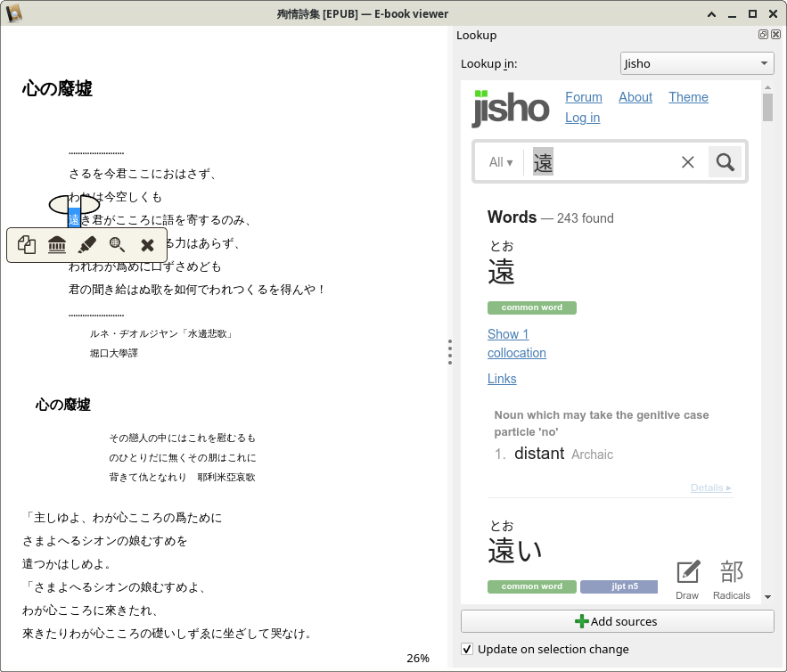The width and height of the screenshot is (787, 672).
Task: Expand Details for the 遠 entry
Action: pos(710,488)
